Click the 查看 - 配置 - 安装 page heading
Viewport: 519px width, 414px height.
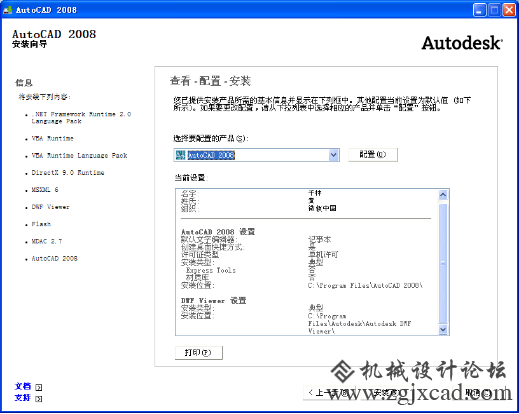point(210,81)
